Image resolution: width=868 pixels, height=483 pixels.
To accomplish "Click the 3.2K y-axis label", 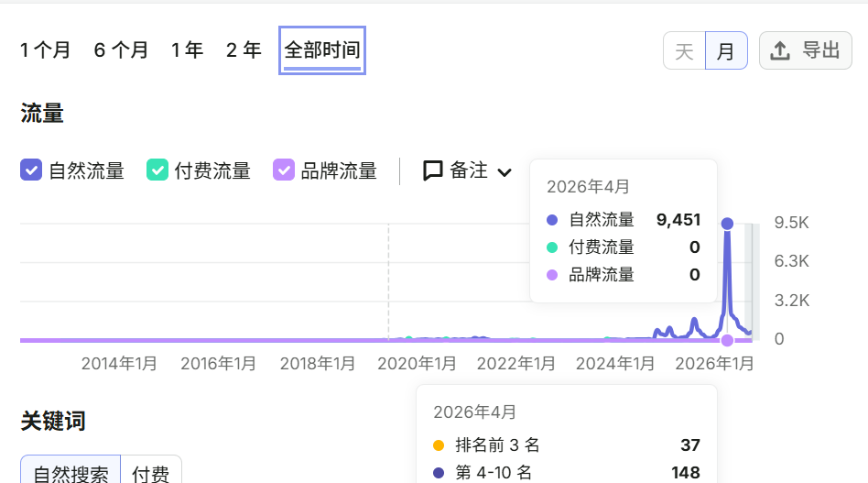I will coord(792,301).
